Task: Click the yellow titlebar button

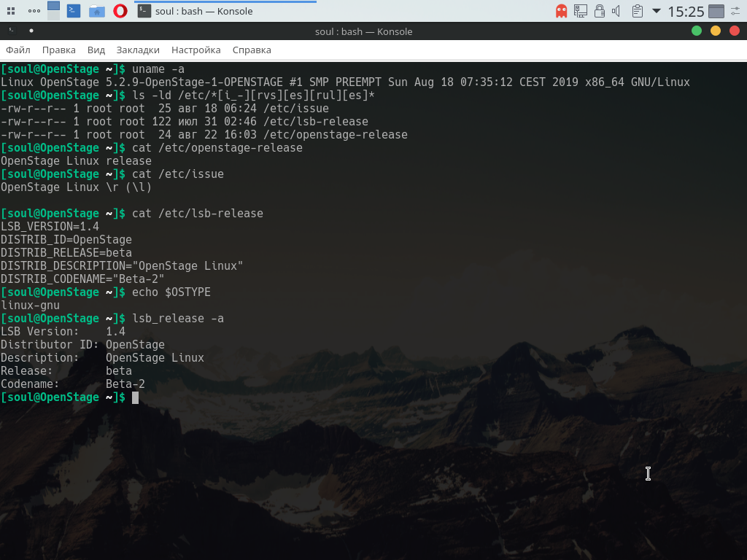Action: click(x=716, y=31)
